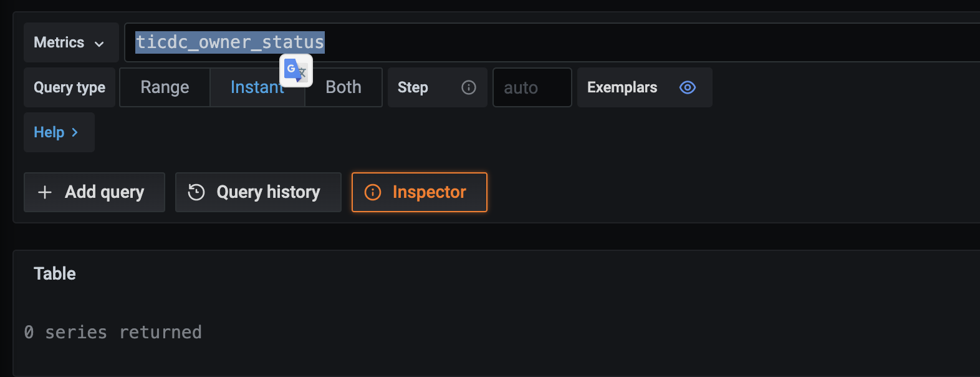
Task: Toggle the Exemplars eye icon
Action: point(687,87)
